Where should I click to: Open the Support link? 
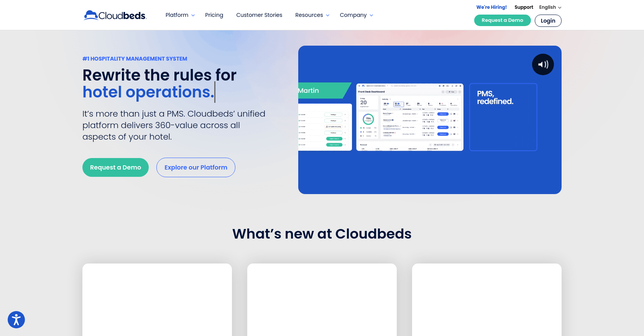pos(524,7)
